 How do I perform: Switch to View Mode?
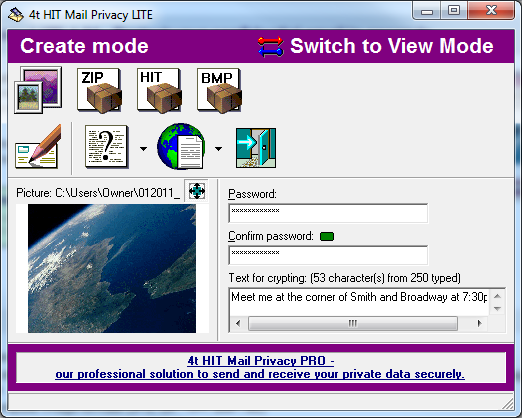(392, 46)
